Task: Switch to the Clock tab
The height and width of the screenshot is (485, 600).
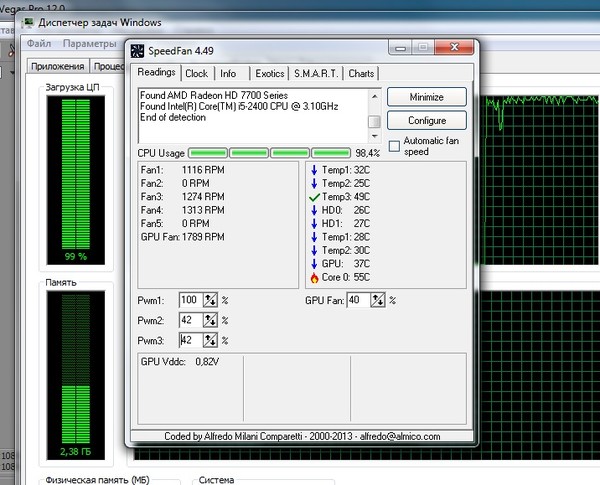Action: tap(197, 74)
